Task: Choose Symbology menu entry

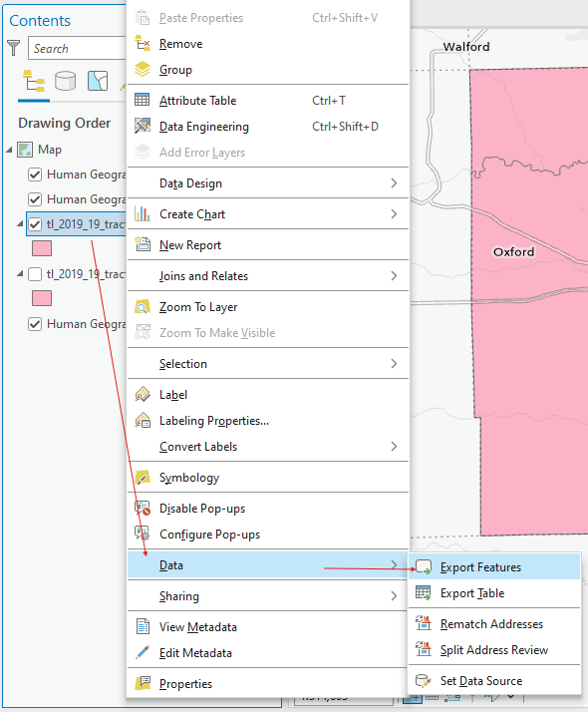Action: point(268,478)
